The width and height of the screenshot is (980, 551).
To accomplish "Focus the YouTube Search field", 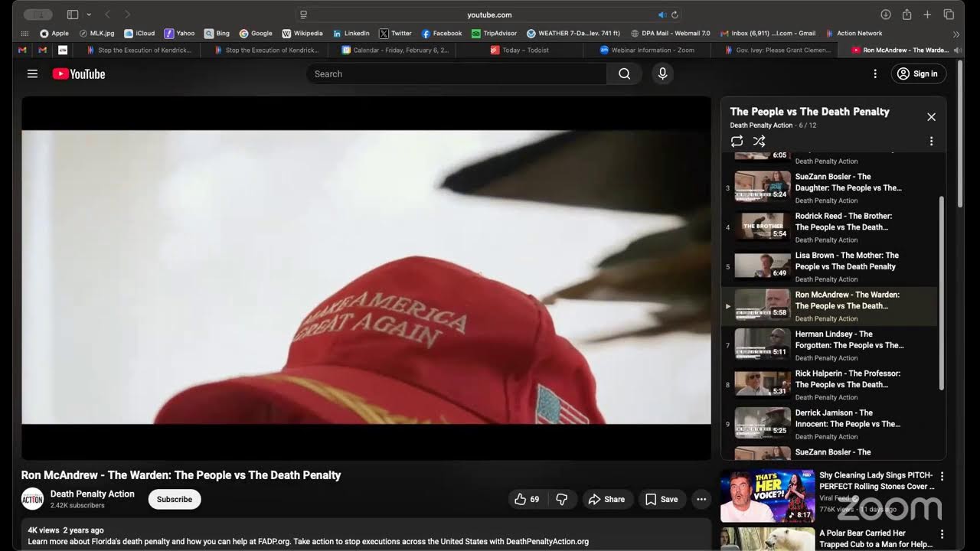I will (x=457, y=73).
